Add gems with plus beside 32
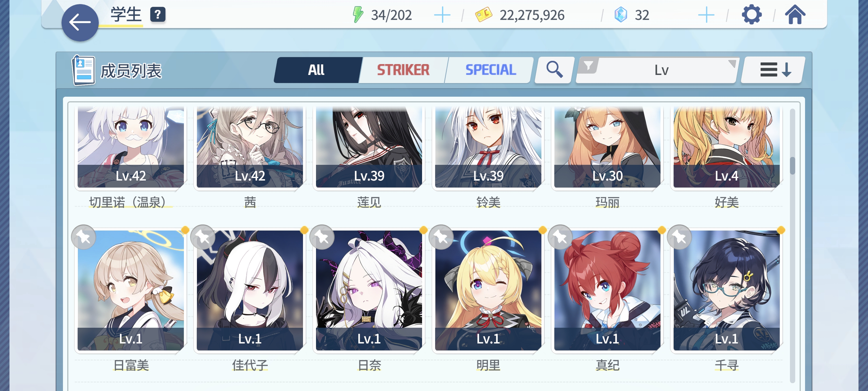Viewport: 868px width, 391px height. point(706,15)
